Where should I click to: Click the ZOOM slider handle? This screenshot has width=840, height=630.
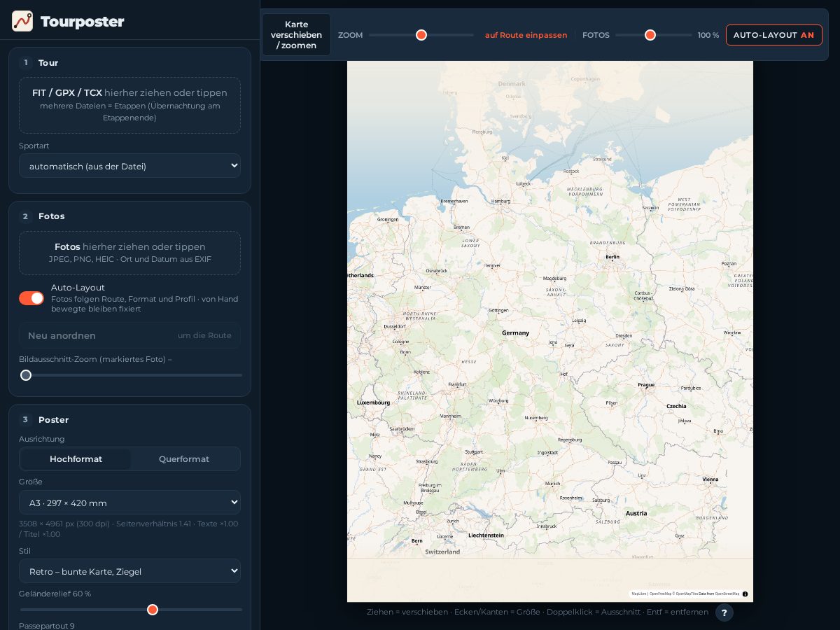coord(421,35)
